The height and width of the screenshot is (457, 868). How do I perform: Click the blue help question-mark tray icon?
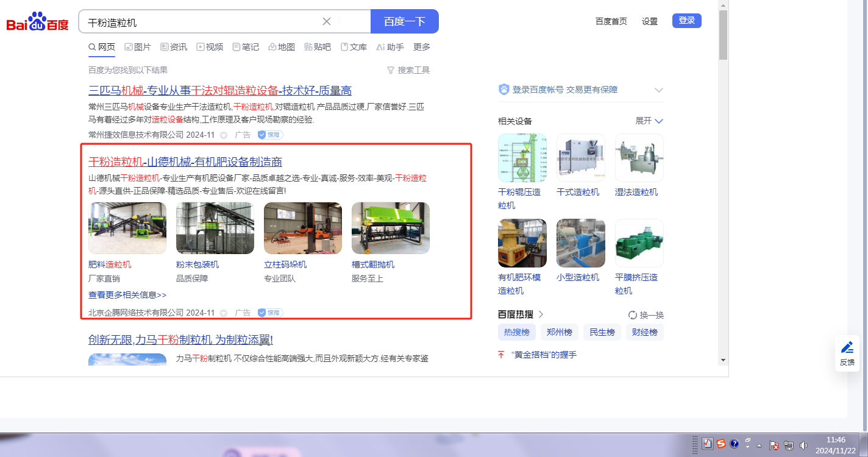click(735, 444)
